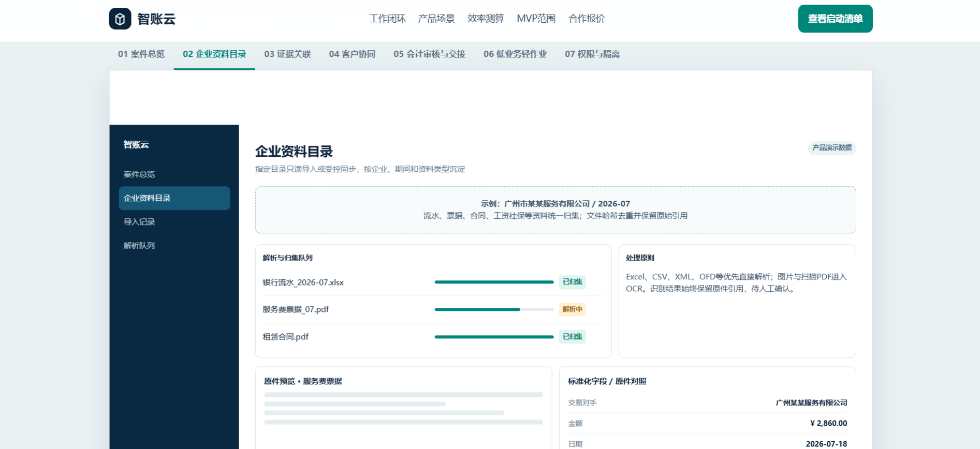
Task: Click the 广州某某服务有限公司 counterparty value
Action: click(x=811, y=402)
